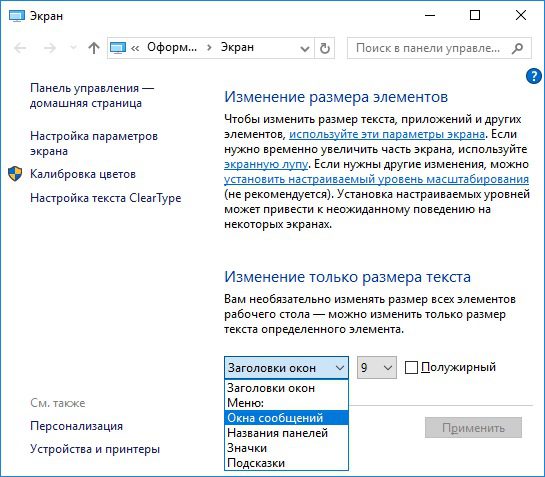Image resolution: width=545 pixels, height=477 pixels.
Task: Click the monitor icon in address bar
Action: click(118, 48)
